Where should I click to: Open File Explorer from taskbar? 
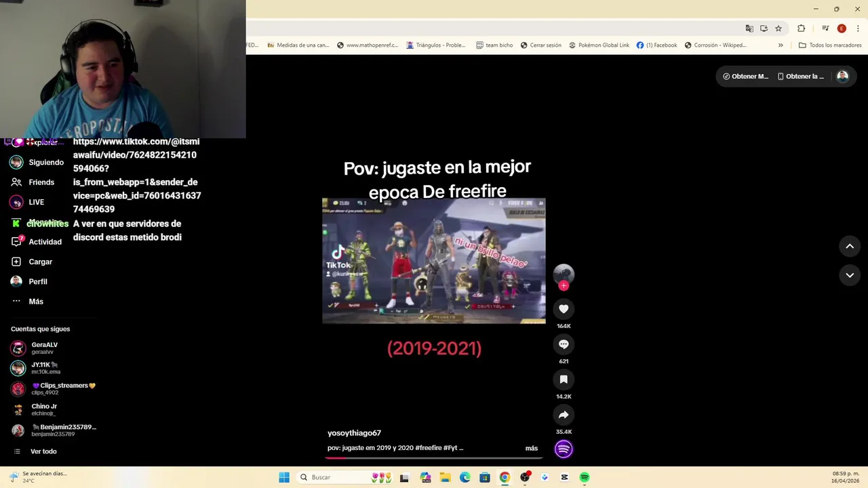[x=445, y=477]
